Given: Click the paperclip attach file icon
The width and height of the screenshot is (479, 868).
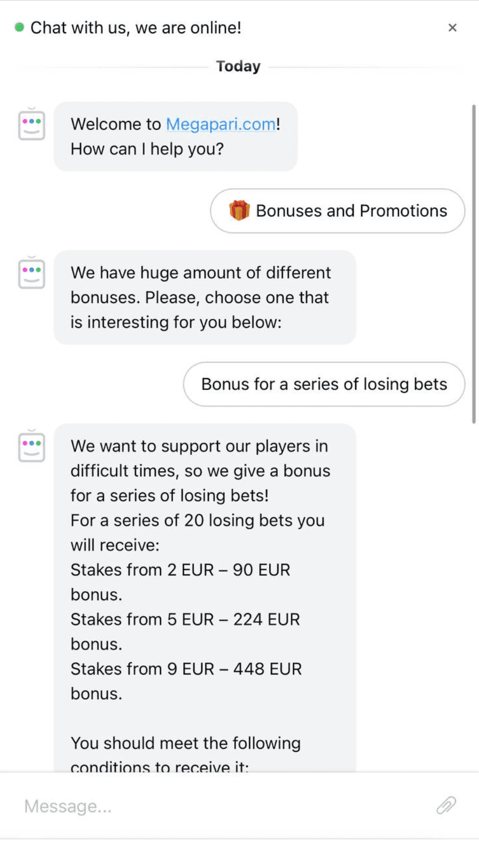Looking at the screenshot, I should coord(446,805).
